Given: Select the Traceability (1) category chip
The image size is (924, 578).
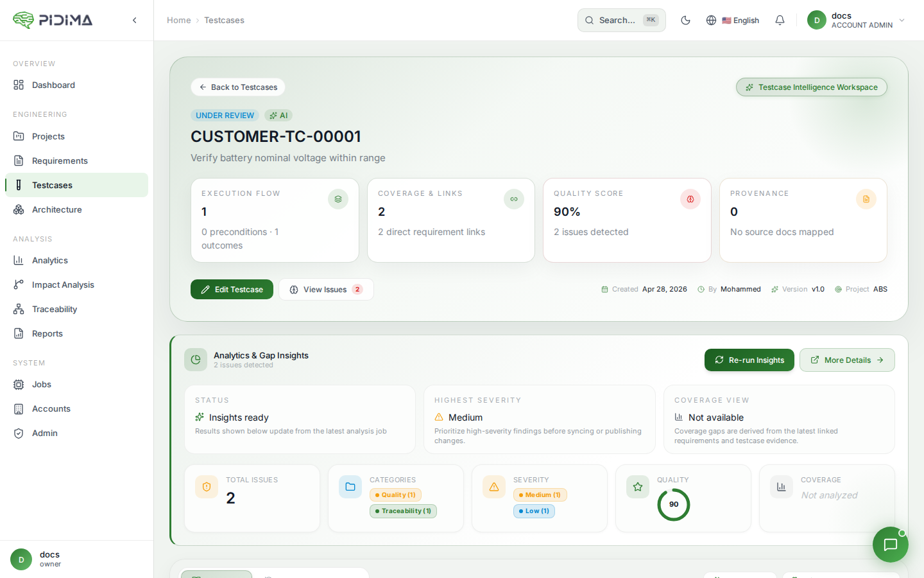Looking at the screenshot, I should point(403,511).
